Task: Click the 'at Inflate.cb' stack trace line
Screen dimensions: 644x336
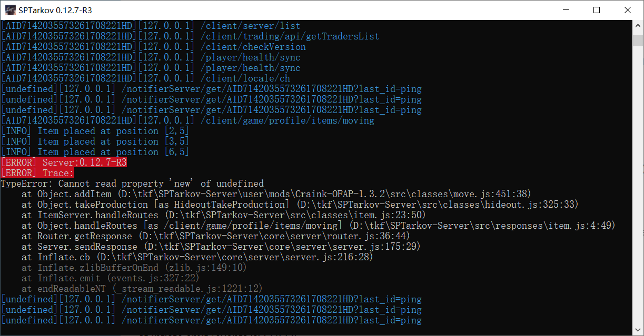Action: tap(197, 257)
